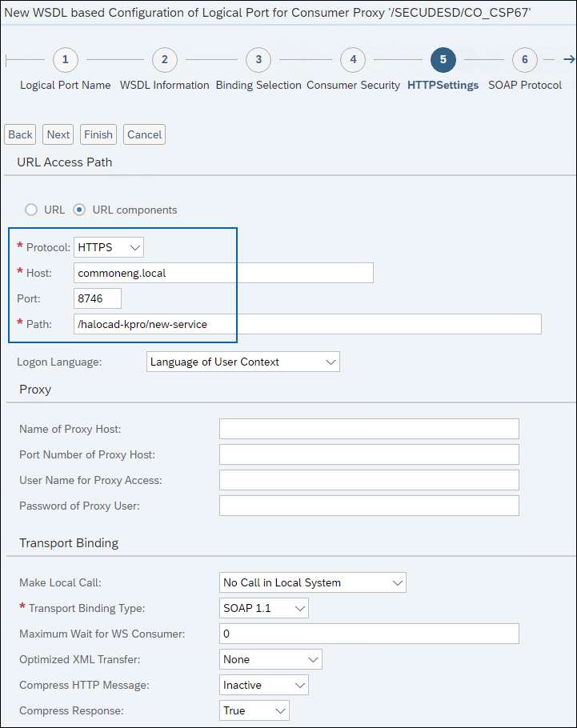
Task: Click the WSDL Information step label
Action: tap(165, 86)
